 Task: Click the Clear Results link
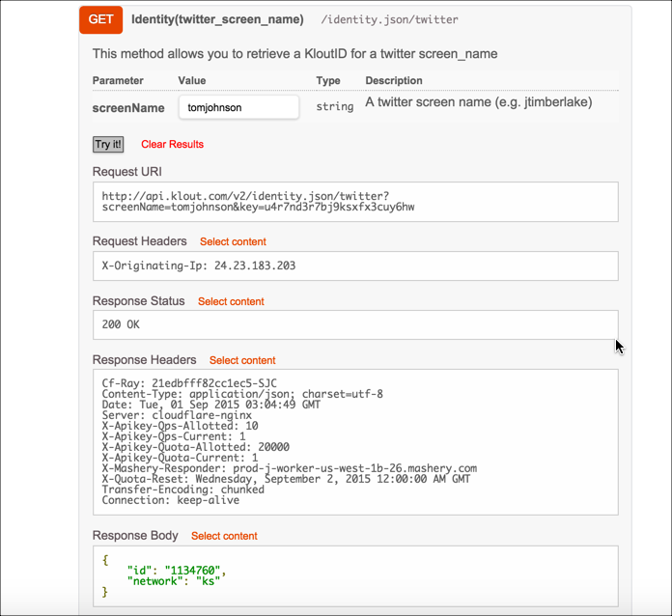coord(172,144)
